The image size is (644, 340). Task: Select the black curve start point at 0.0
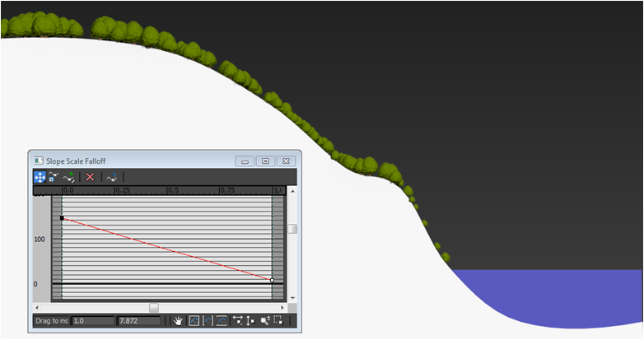click(x=62, y=218)
